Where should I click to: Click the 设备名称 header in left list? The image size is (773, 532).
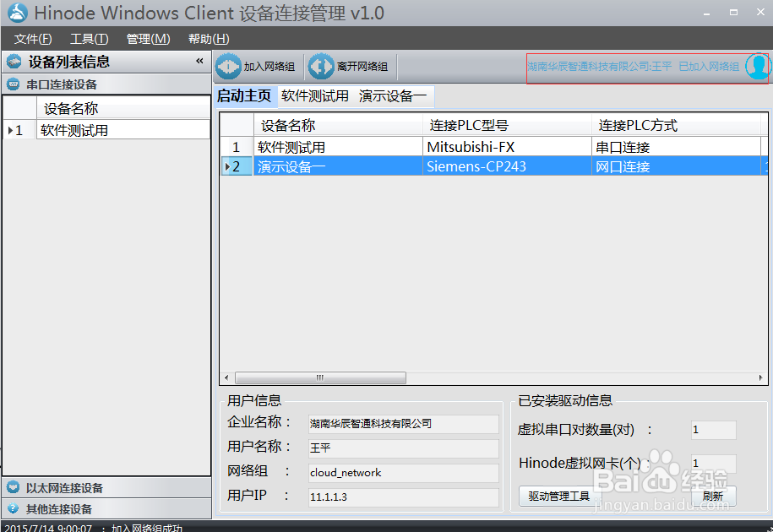pyautogui.click(x=123, y=108)
